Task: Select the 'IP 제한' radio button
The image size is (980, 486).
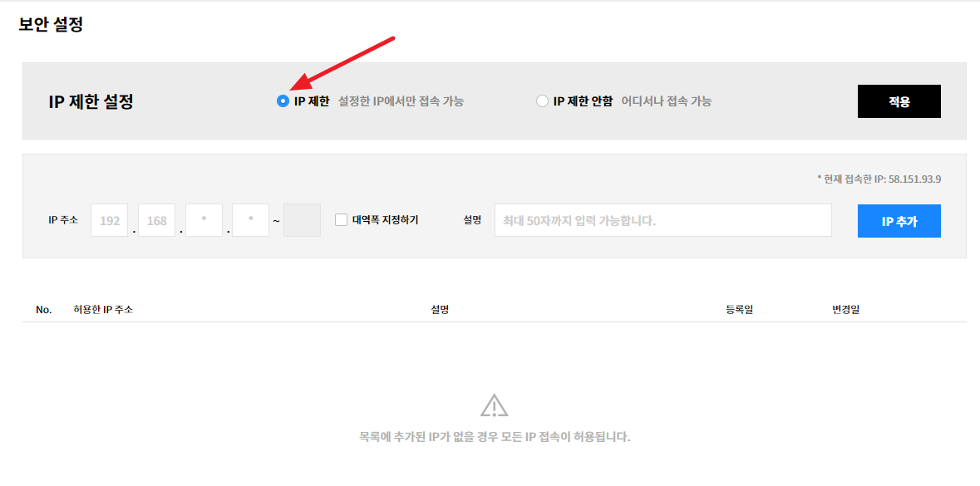Action: tap(283, 101)
